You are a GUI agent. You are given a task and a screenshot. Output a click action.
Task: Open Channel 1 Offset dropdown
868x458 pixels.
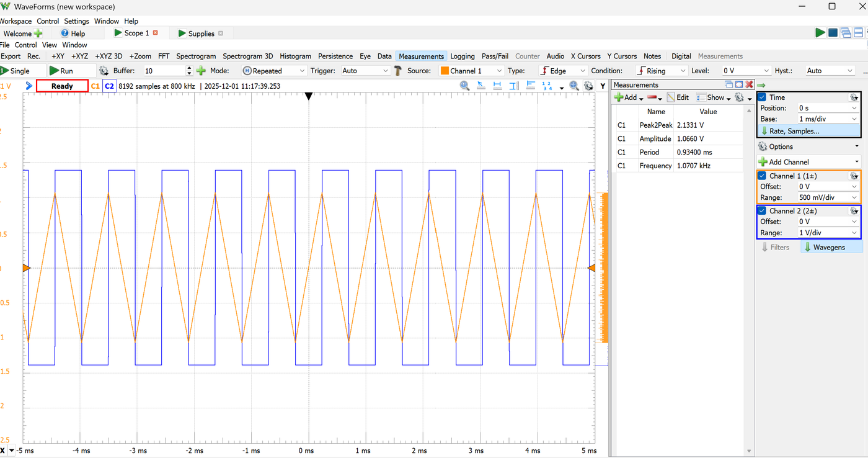[854, 187]
